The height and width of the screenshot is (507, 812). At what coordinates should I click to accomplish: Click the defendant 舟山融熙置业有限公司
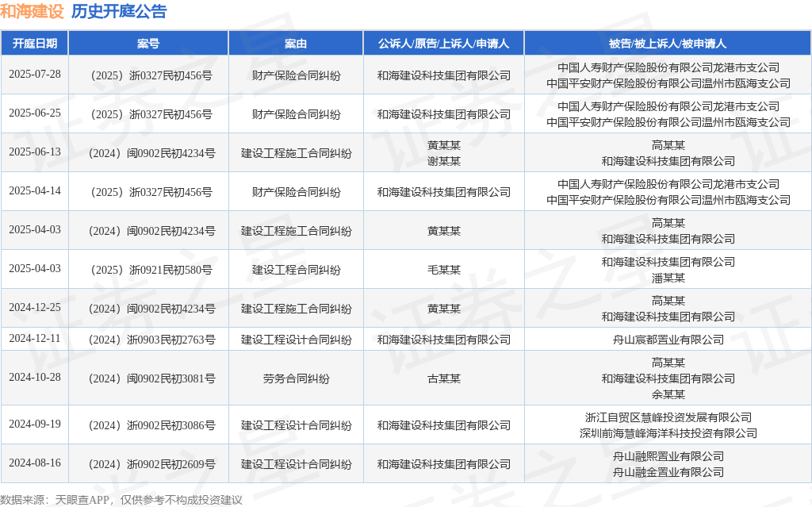[x=668, y=456]
